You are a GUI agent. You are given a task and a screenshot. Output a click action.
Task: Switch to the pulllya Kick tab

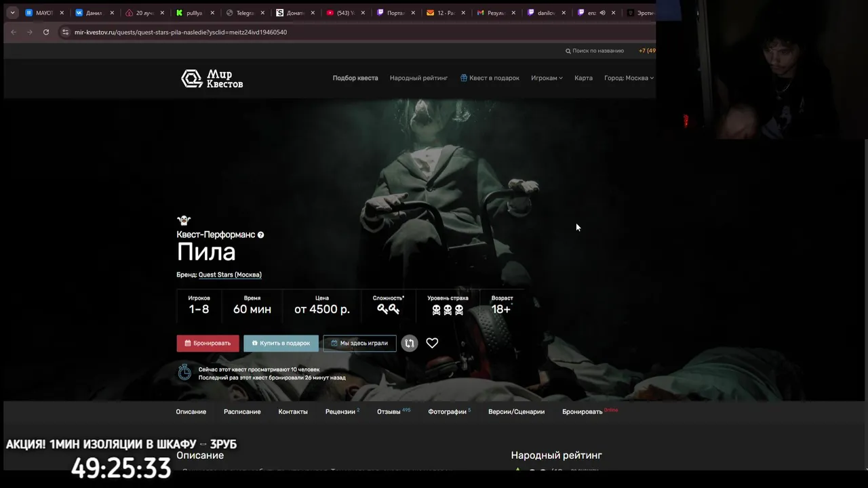click(x=194, y=13)
